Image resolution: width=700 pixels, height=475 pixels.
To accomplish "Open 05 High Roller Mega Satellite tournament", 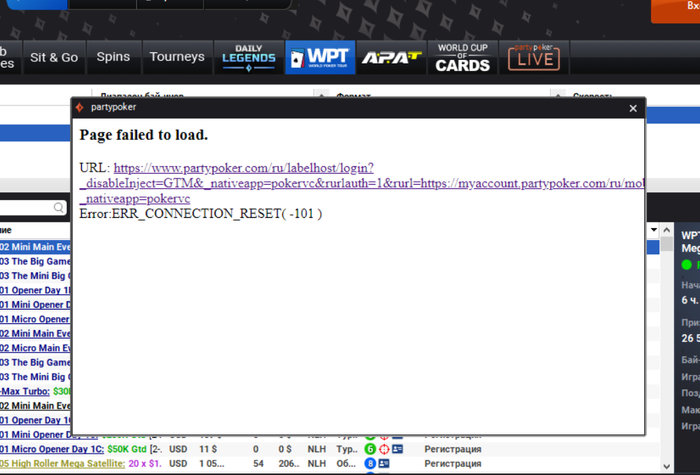I will 62,464.
